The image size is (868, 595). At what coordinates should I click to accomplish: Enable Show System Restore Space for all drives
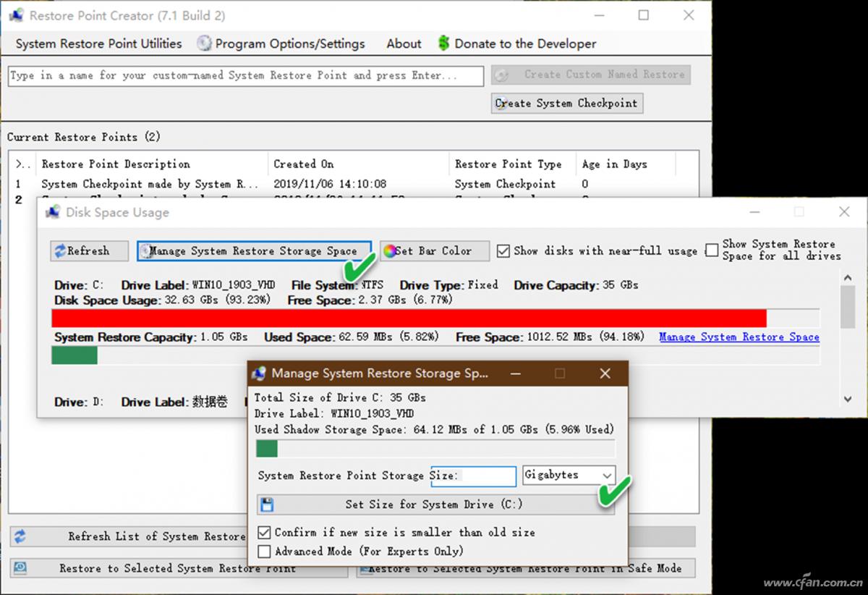(712, 250)
